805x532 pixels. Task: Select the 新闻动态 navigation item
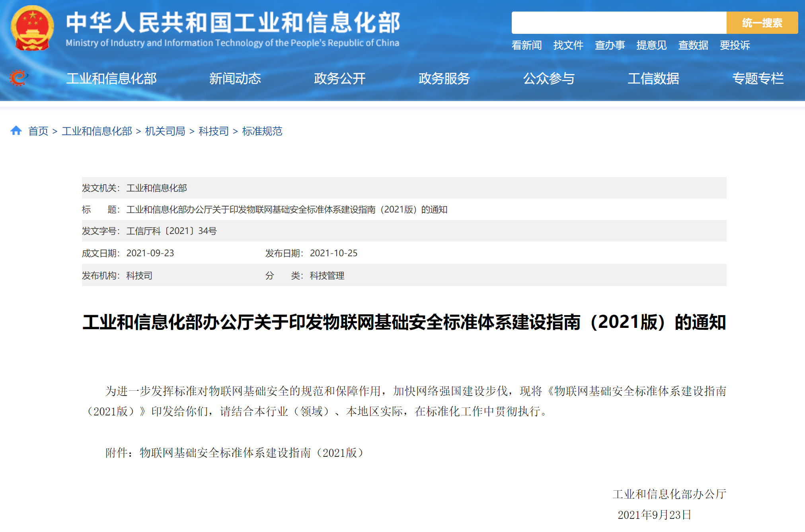(235, 78)
